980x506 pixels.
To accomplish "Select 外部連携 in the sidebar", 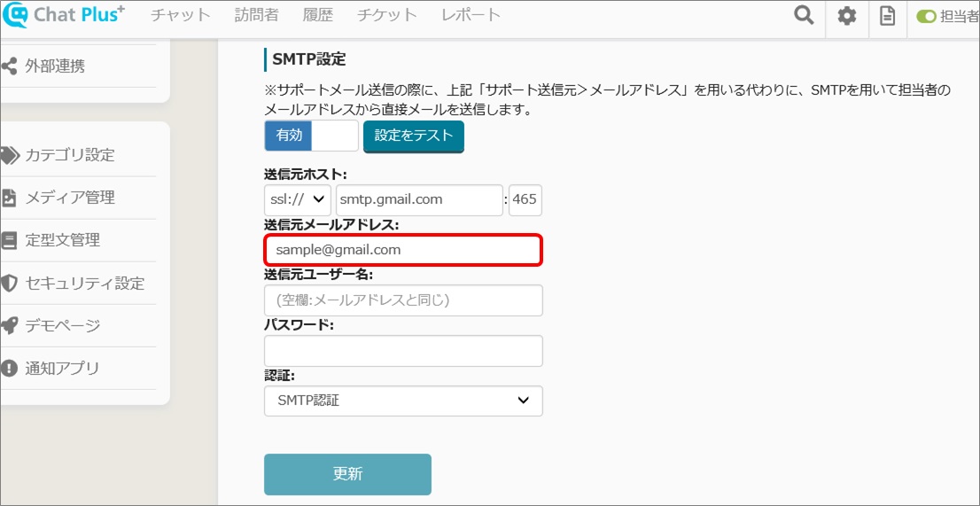I will [55, 66].
